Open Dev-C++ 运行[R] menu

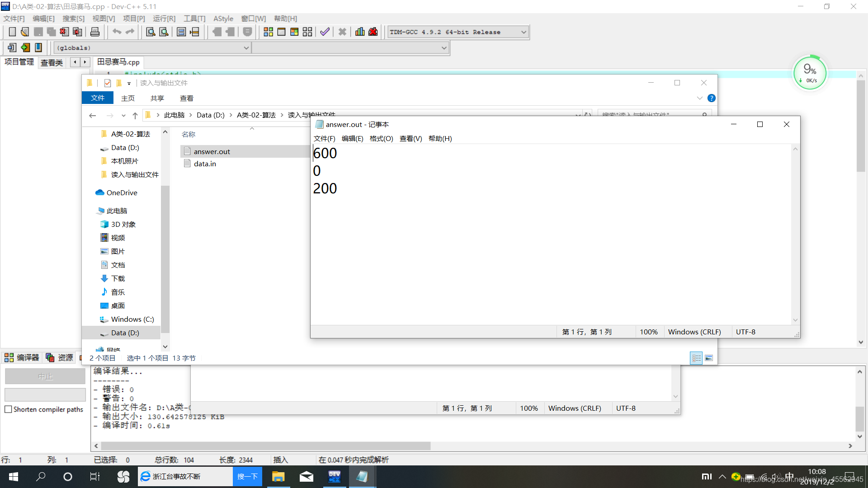(164, 19)
